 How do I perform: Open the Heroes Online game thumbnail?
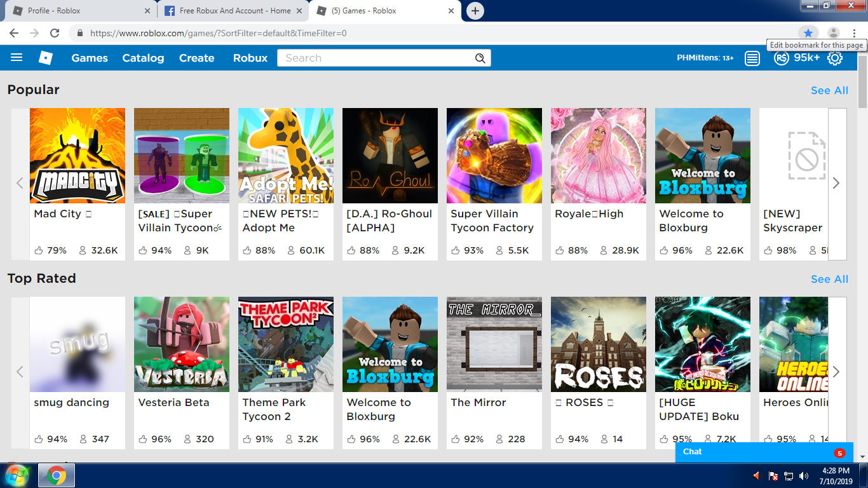point(794,344)
